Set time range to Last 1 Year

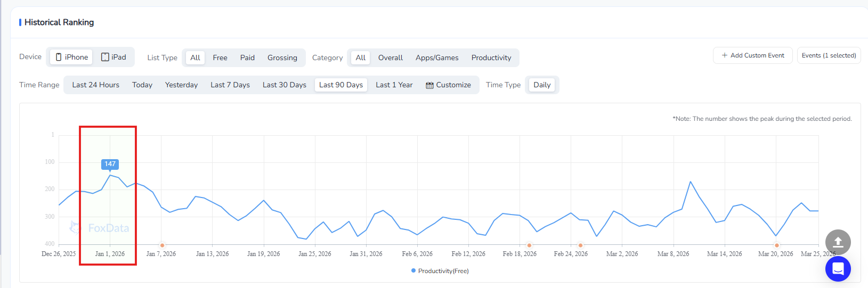[x=394, y=85]
